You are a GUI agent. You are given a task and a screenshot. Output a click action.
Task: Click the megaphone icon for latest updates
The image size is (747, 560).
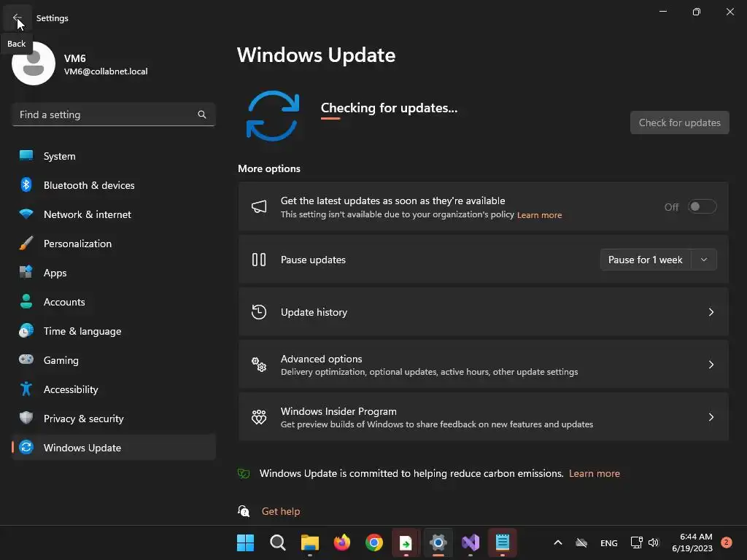(x=259, y=206)
